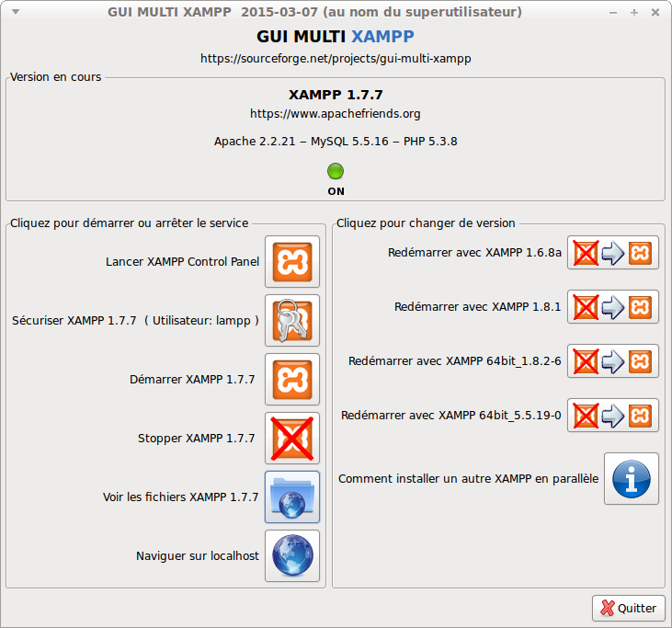Click the 'Apache 2.2.21 – MySQL 5.5.16 – PHP 5.3.8' text
Image resolution: width=672 pixels, height=628 pixels.
pyautogui.click(x=336, y=142)
